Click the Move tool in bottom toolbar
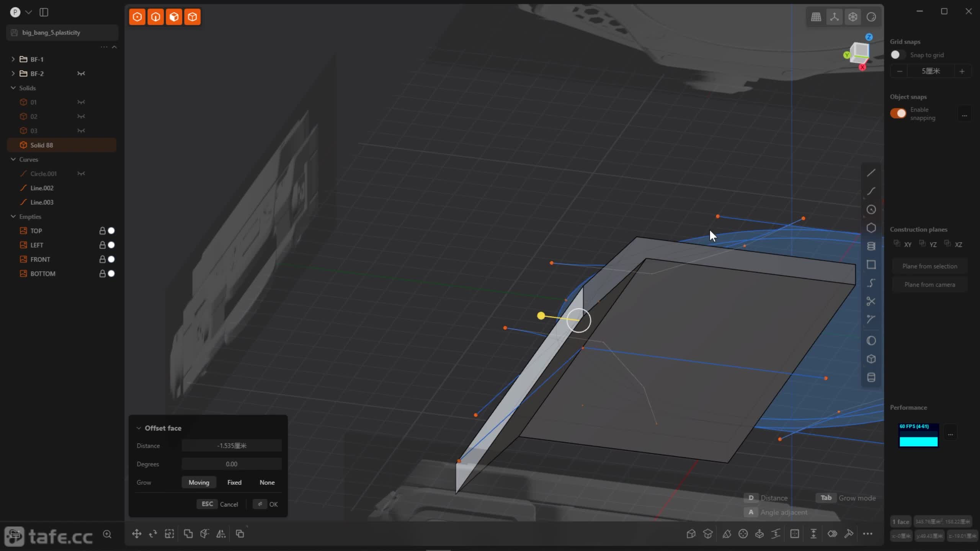The image size is (980, 551). tap(137, 534)
